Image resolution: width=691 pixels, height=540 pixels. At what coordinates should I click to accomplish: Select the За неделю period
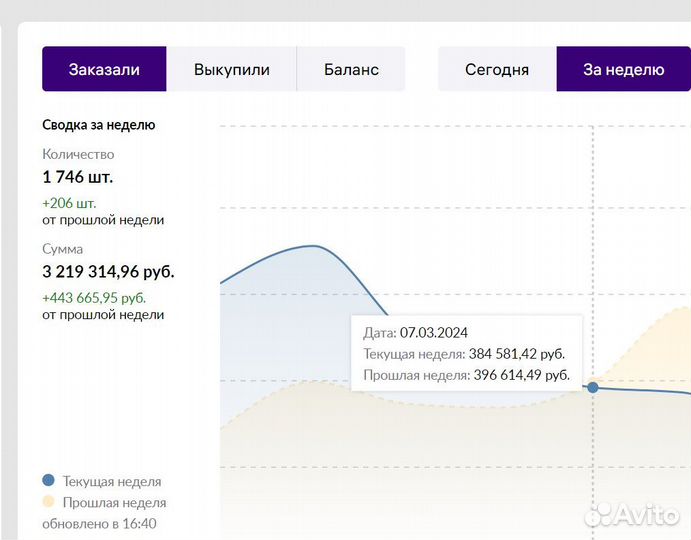coord(623,69)
